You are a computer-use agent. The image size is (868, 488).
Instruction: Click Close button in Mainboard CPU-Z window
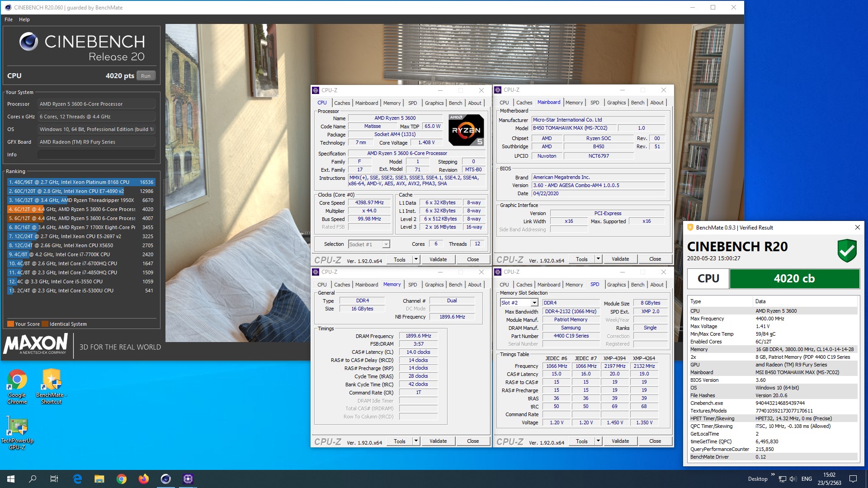[x=655, y=259]
